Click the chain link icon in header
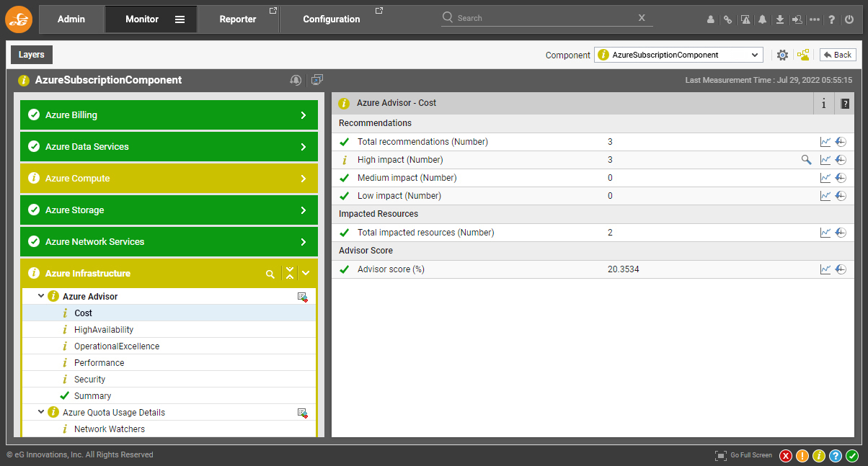 click(x=727, y=19)
